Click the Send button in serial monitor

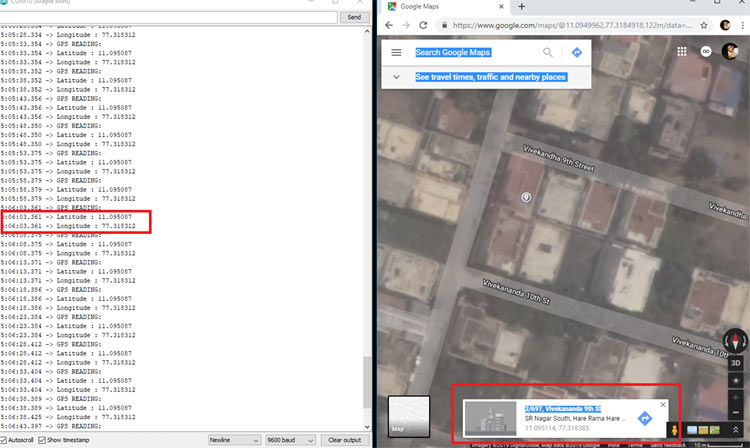point(354,17)
